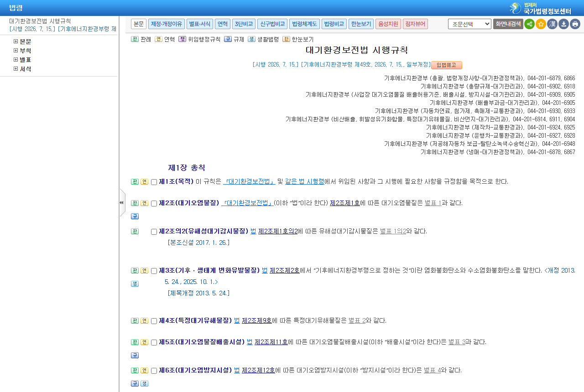Viewport: 584px width, 392px height.
Task: Click the 음성지원 button
Action: click(x=388, y=24)
